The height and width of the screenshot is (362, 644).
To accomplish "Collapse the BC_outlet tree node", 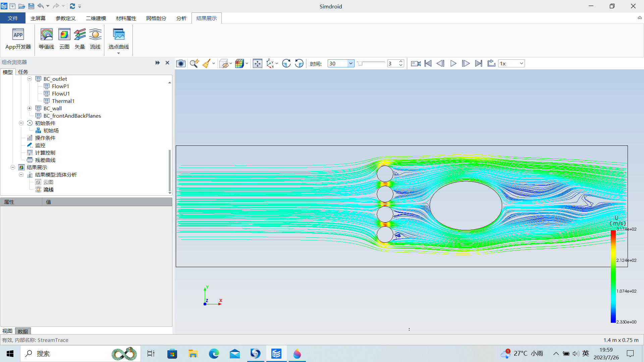I will [x=30, y=79].
